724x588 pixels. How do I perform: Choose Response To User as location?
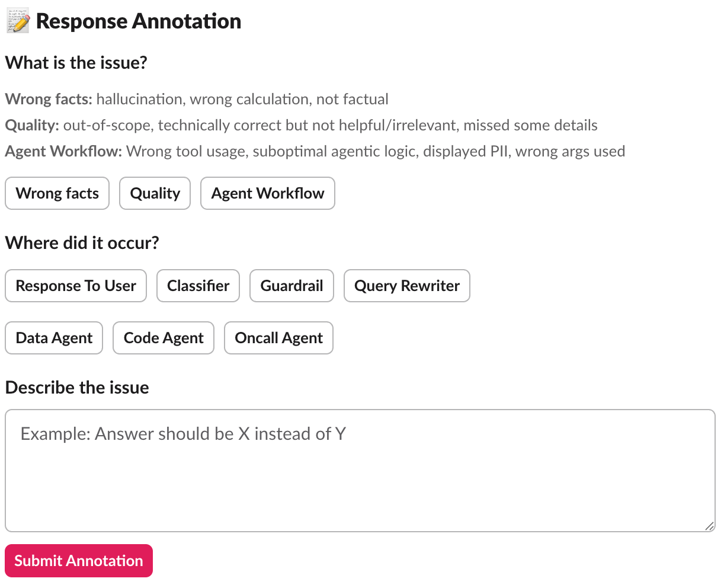76,286
